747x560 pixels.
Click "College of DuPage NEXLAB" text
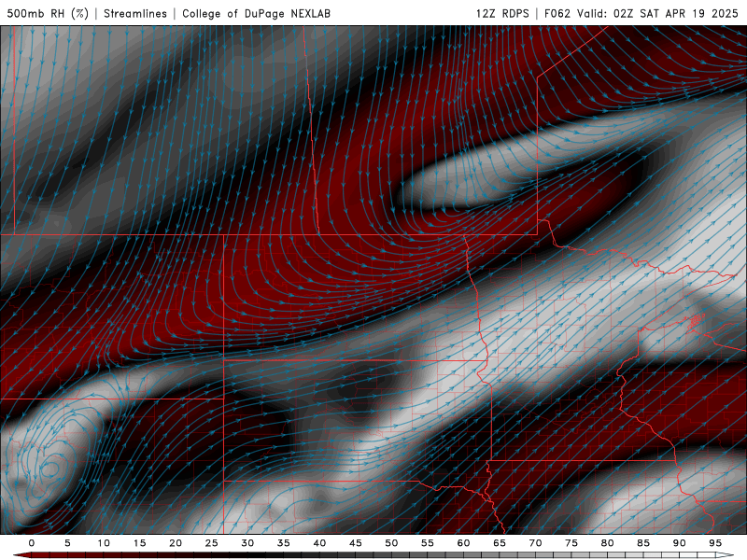[x=256, y=13]
